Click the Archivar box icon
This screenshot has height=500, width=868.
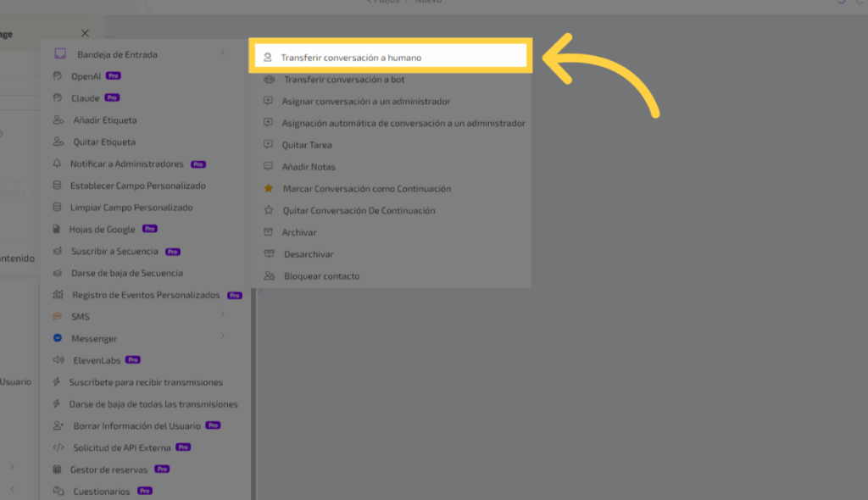[269, 232]
